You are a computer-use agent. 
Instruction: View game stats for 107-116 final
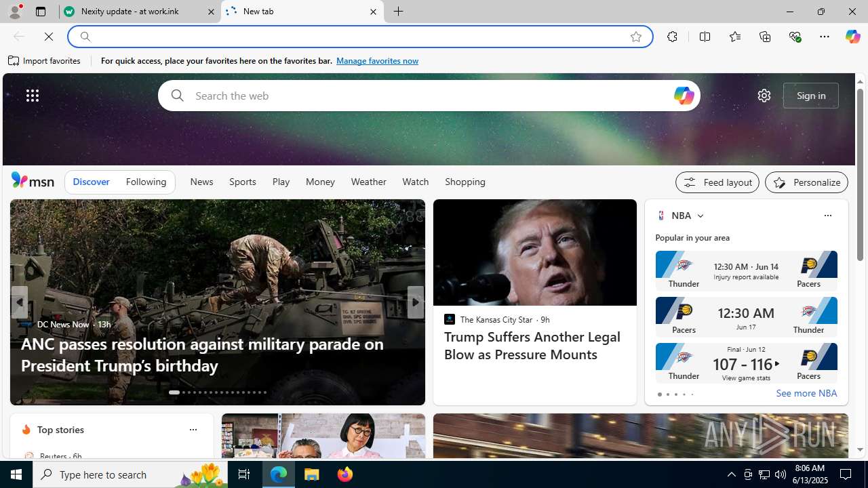click(x=746, y=378)
